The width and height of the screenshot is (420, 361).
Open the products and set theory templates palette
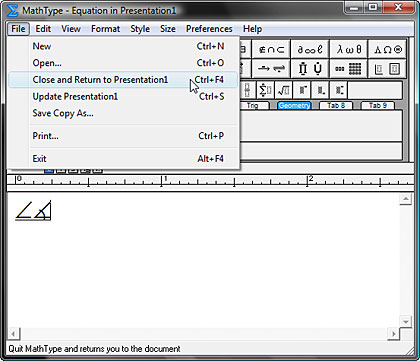click(310, 69)
